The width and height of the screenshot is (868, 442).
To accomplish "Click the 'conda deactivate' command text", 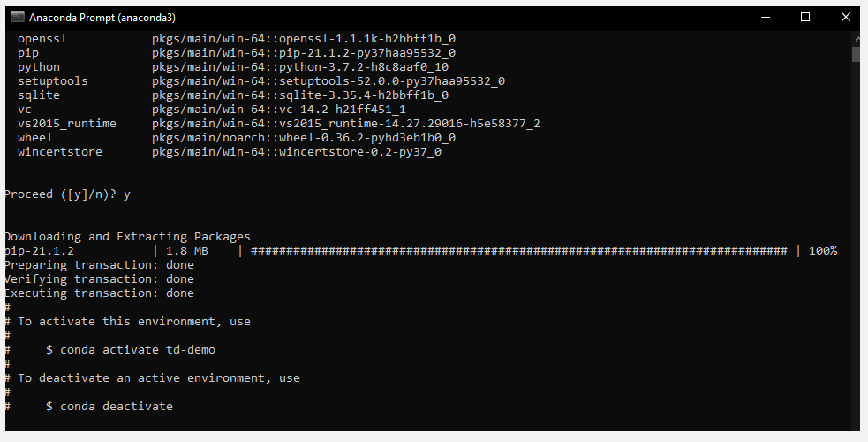I will [x=117, y=407].
